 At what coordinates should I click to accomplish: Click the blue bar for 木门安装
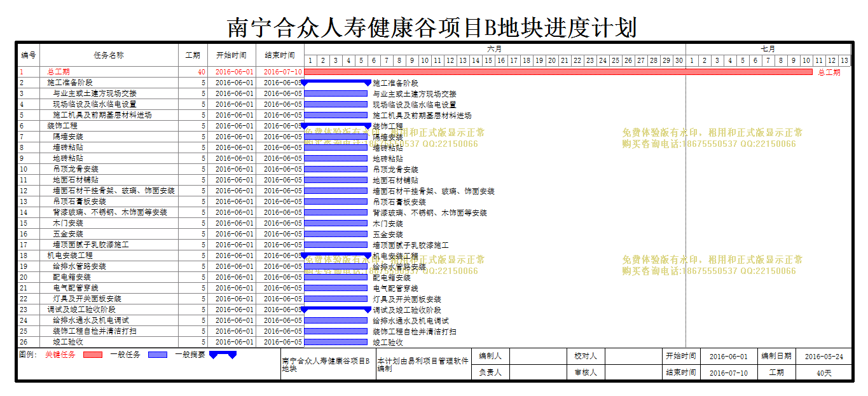coord(336,223)
